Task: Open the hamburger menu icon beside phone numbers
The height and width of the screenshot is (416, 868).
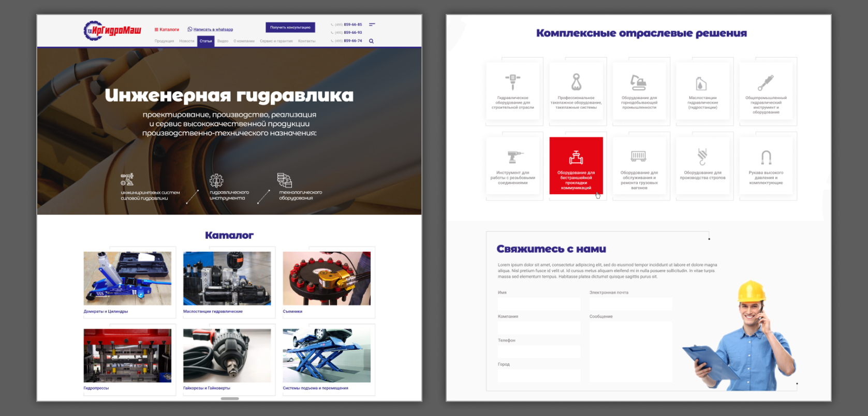Action: pyautogui.click(x=372, y=24)
